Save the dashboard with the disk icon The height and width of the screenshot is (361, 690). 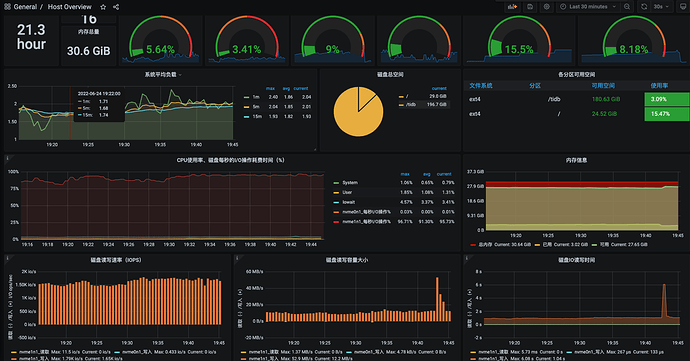530,7
